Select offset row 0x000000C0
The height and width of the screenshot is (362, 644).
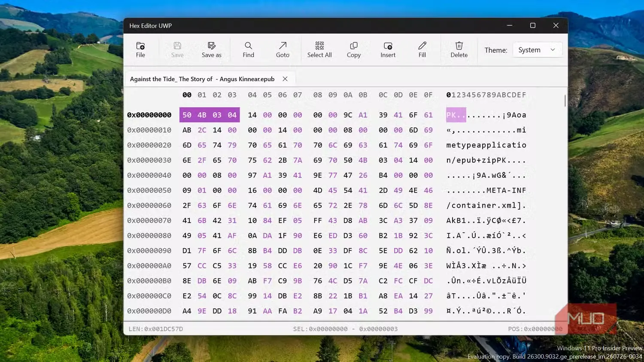[x=149, y=296]
